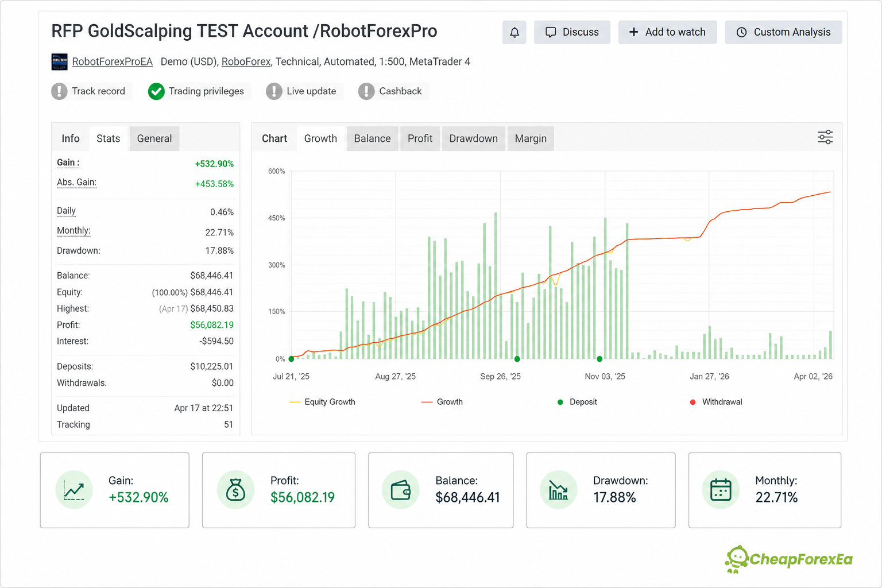Viewport: 882px width, 588px height.
Task: Switch to the General tab
Action: pyautogui.click(x=154, y=138)
